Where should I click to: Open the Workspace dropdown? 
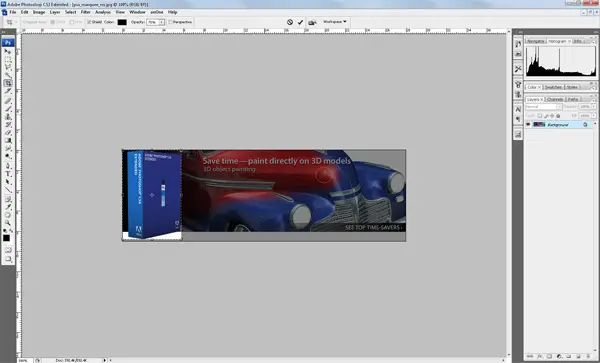335,22
